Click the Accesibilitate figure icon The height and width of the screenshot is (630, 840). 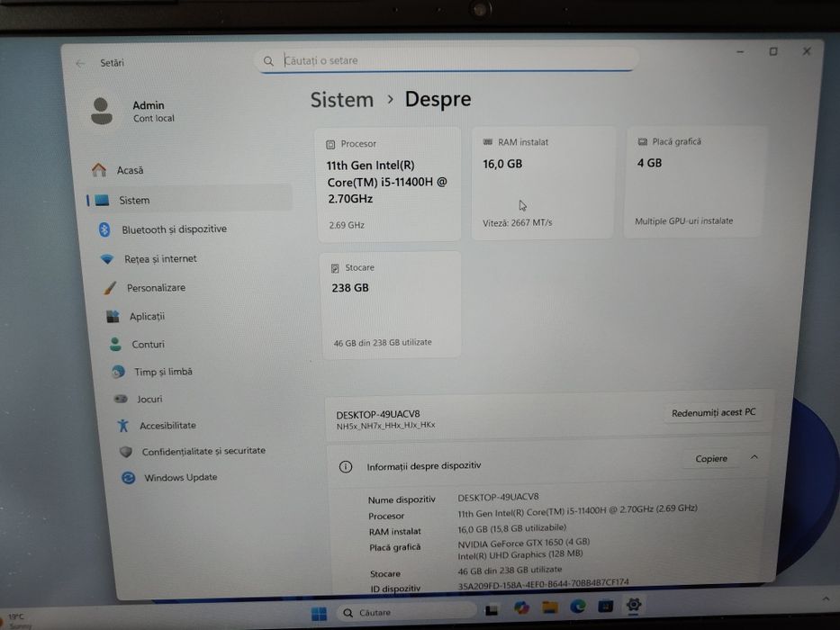pos(123,426)
